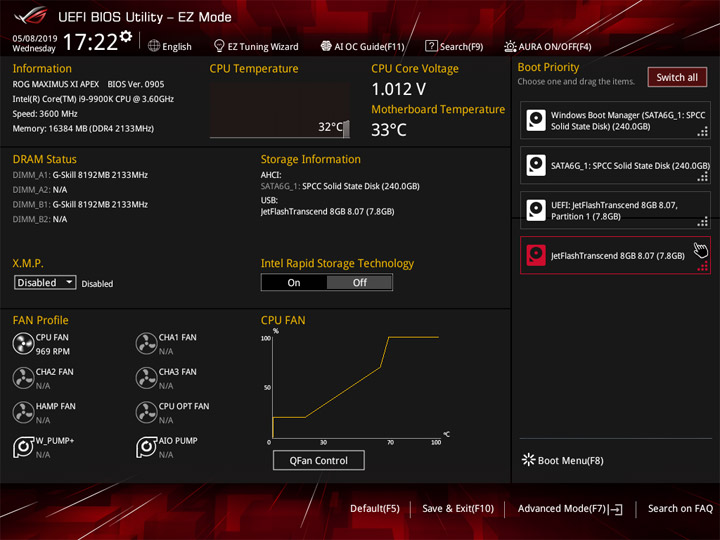Click the 05/08/2019 date text
The image size is (720, 540).
(35, 39)
